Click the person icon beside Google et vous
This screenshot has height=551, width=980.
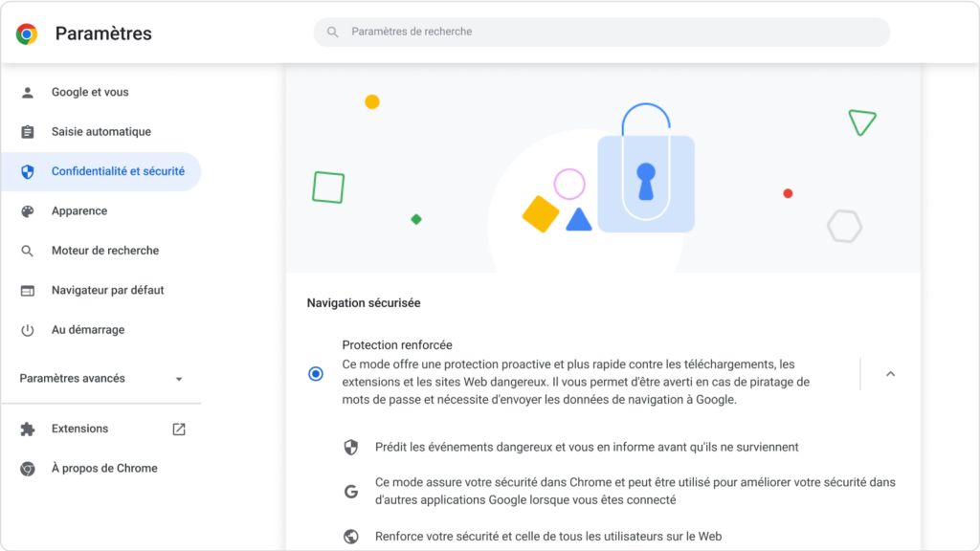coord(28,93)
